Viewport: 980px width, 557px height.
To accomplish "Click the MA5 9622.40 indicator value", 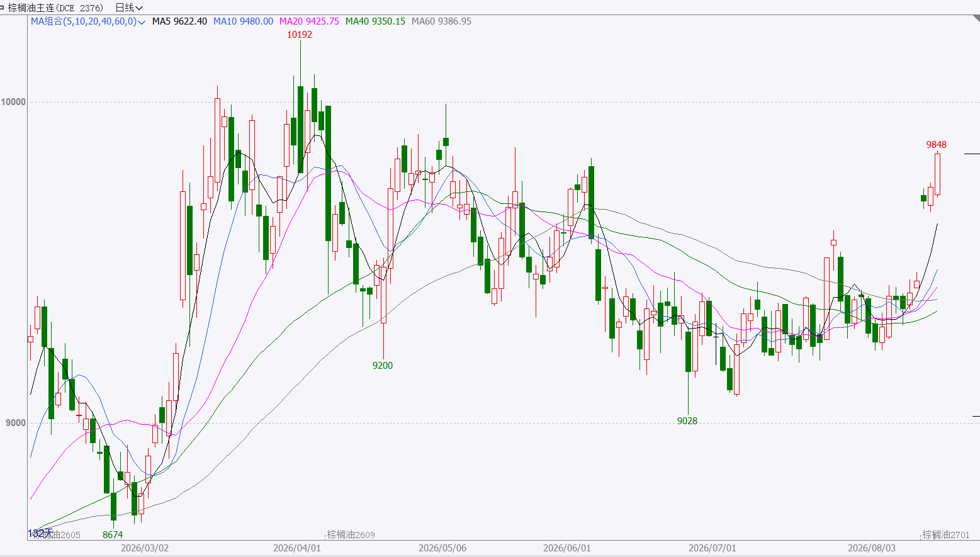I will pos(179,21).
